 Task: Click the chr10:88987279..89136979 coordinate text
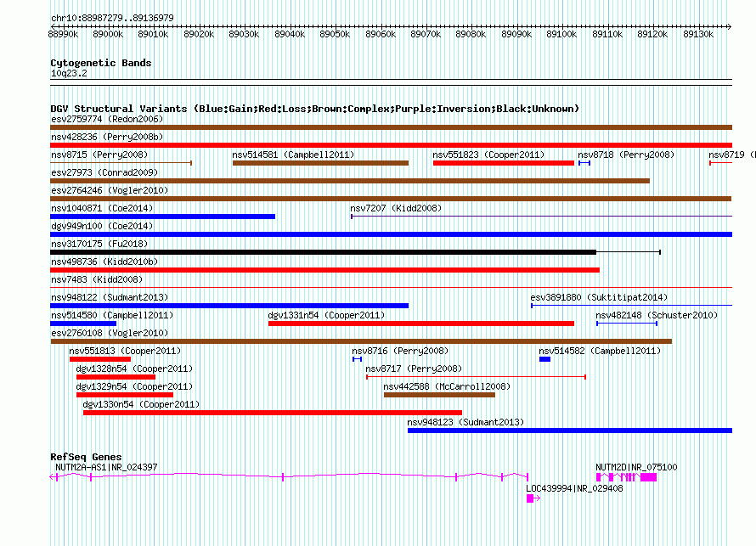pos(112,18)
